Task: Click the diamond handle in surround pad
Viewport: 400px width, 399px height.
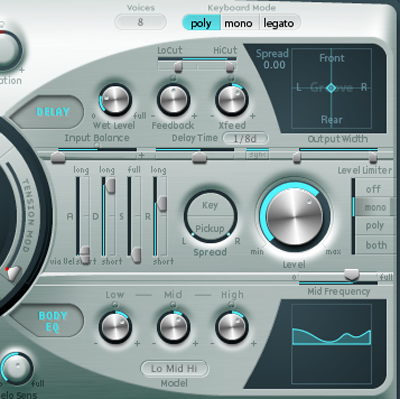Action: point(331,88)
